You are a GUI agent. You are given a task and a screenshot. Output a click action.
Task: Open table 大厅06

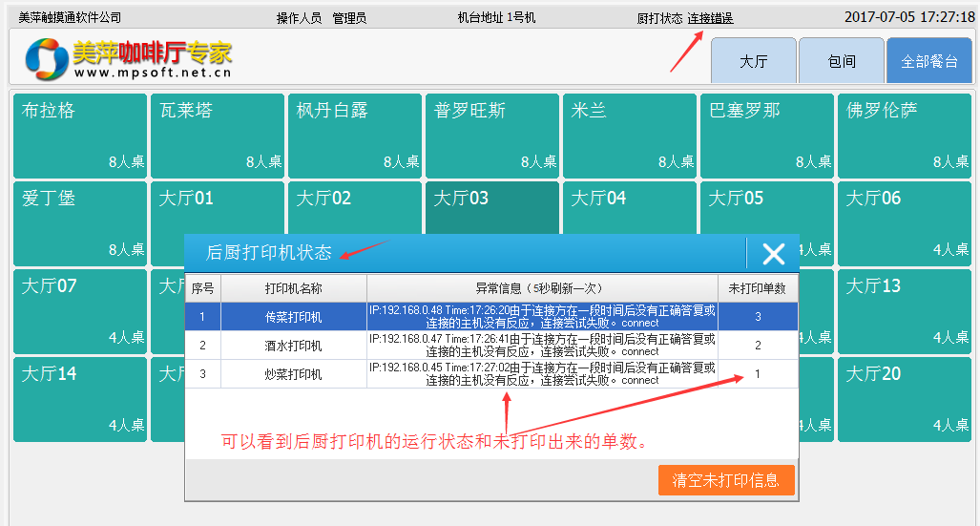pos(905,221)
